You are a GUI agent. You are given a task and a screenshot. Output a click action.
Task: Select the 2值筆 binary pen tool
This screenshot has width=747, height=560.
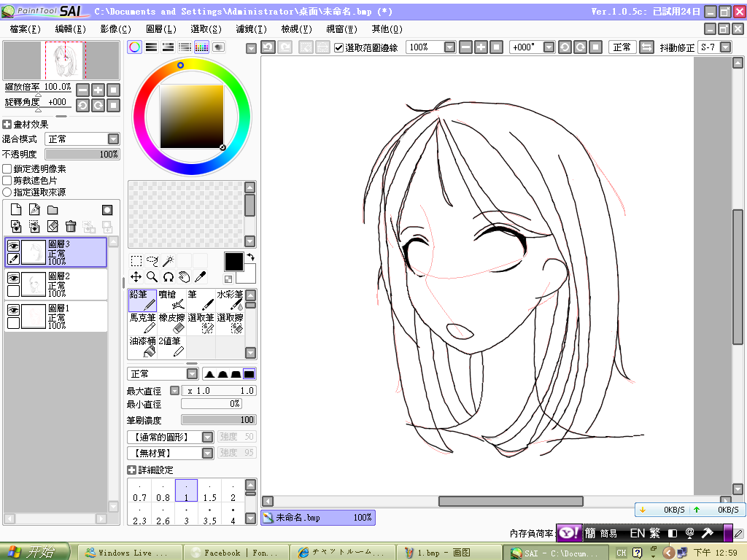coord(171,346)
